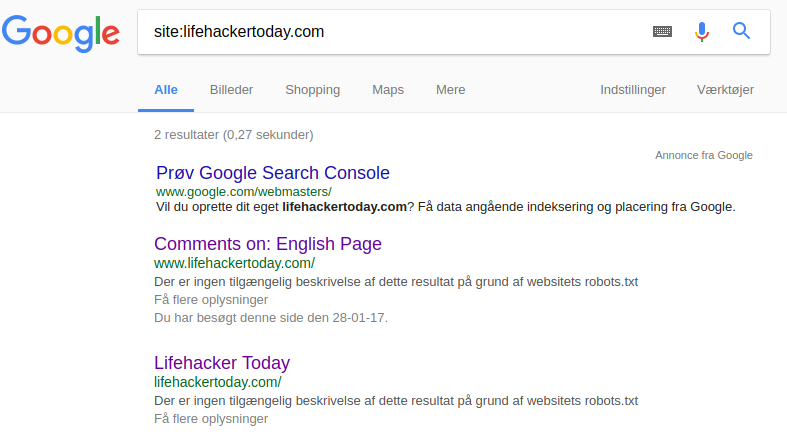Click Få flere oplysninger under Lifehacker Today

pyautogui.click(x=211, y=418)
